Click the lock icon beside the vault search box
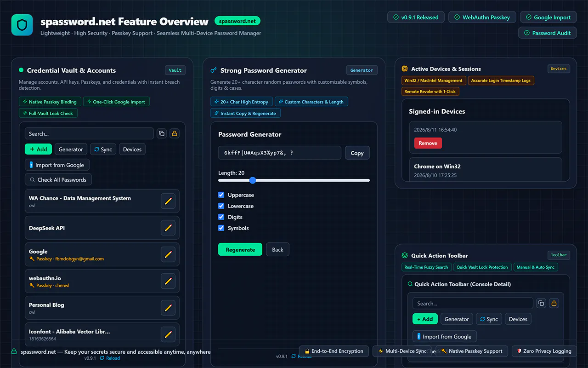 tap(174, 133)
